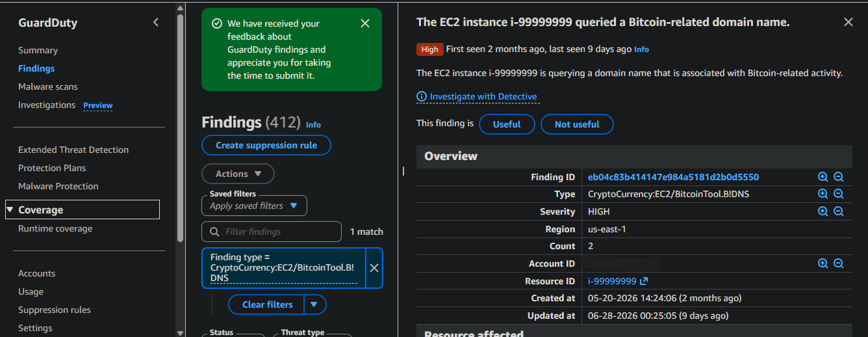Click the panel resize divider handle
Image resolution: width=868 pixels, height=337 pixels.
pyautogui.click(x=403, y=171)
